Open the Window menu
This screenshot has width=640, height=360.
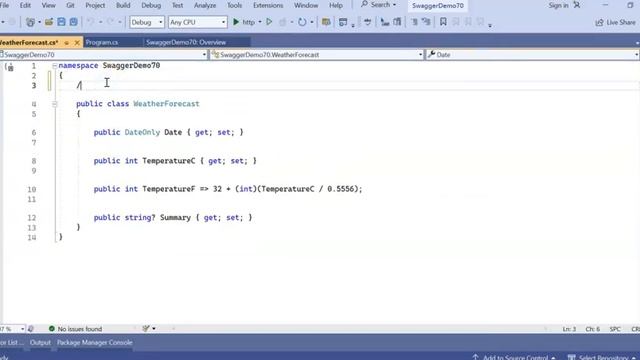tap(306, 5)
